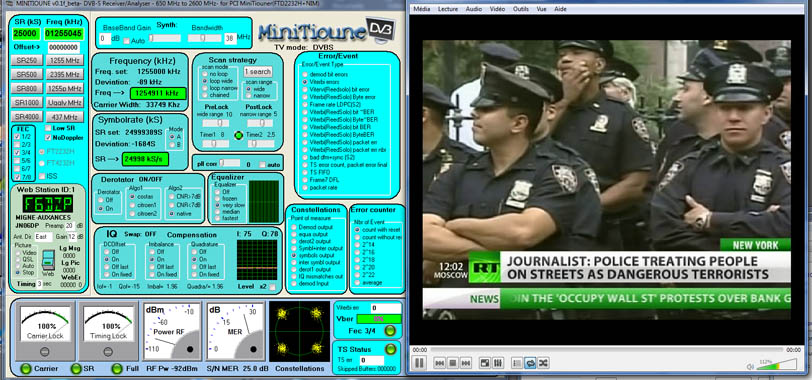Toggle FEC 2/3 checkbox
This screenshot has width=812, height=380.
(x=18, y=145)
